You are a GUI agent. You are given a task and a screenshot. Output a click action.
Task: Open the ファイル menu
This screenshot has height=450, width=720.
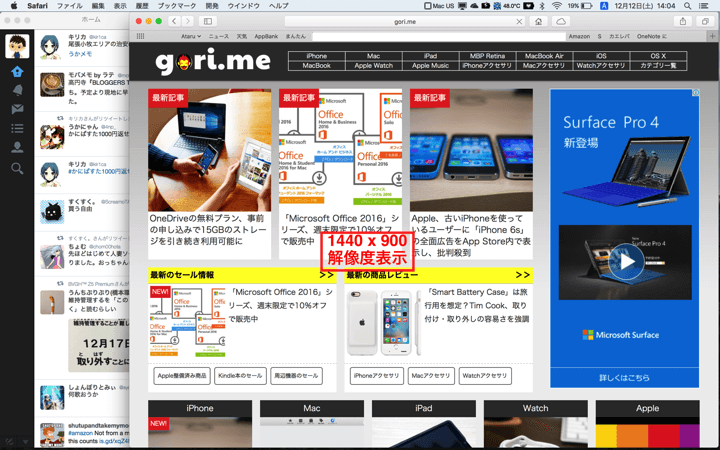[69, 6]
